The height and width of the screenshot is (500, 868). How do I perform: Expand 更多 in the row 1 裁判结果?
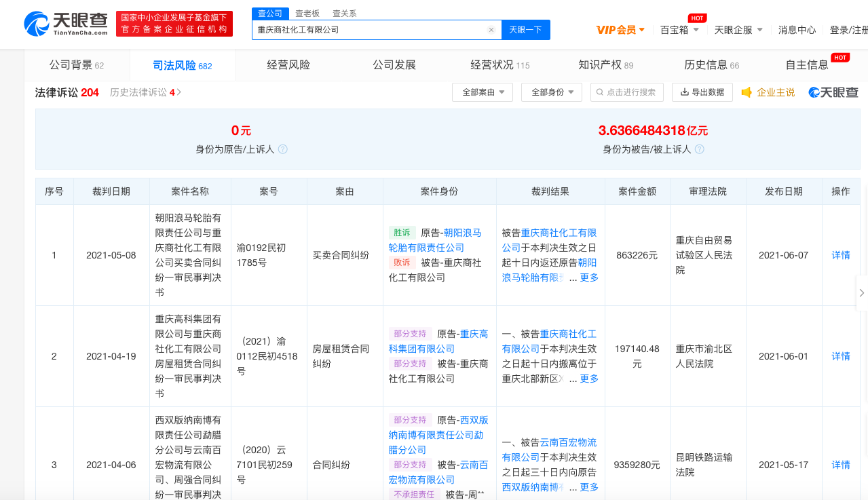[x=589, y=277]
